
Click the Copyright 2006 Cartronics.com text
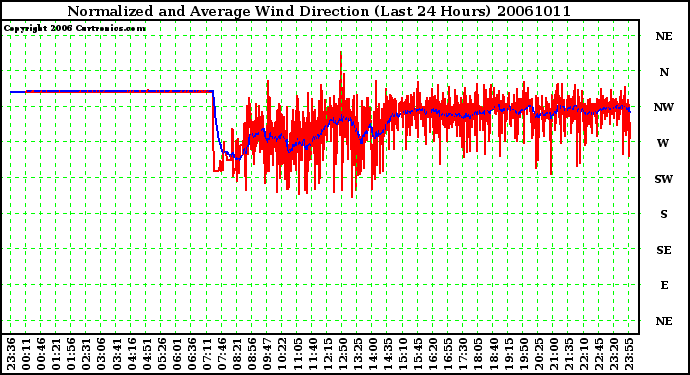pos(75,29)
